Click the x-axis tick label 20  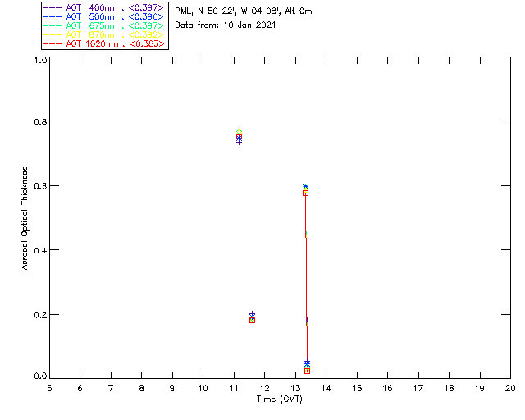(x=510, y=388)
